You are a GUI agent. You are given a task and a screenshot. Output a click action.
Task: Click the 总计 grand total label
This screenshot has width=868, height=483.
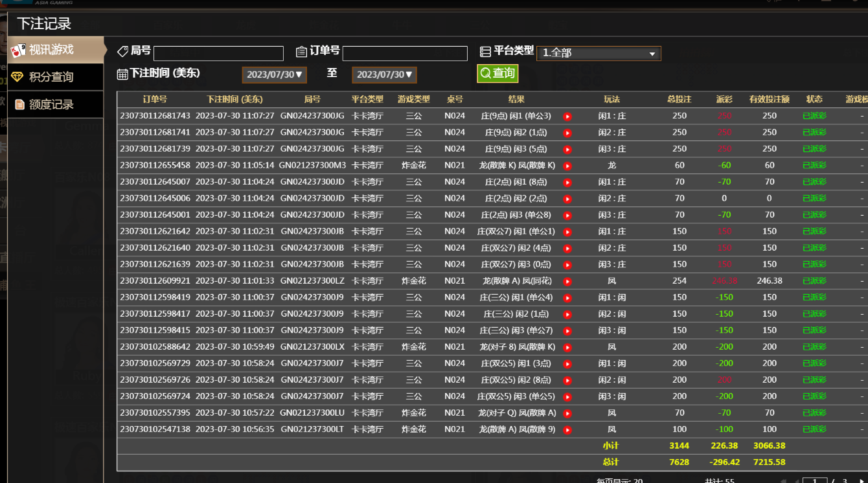pos(611,462)
